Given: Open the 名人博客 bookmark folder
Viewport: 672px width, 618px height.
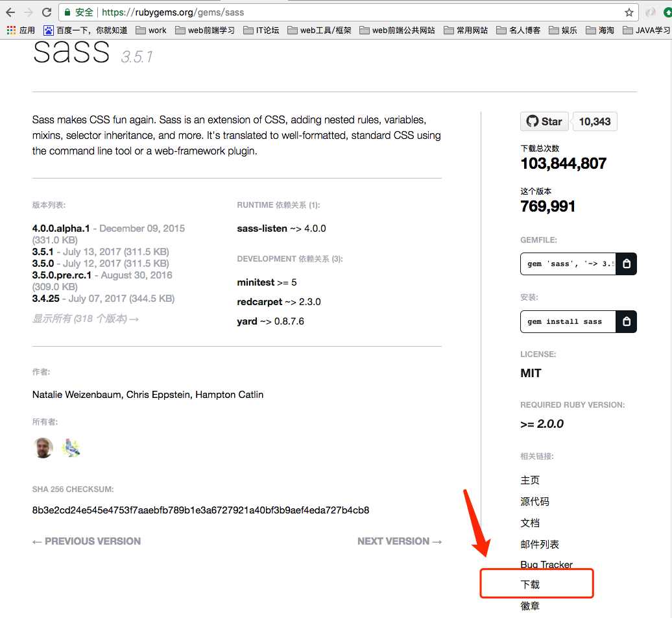Looking at the screenshot, I should [x=518, y=30].
